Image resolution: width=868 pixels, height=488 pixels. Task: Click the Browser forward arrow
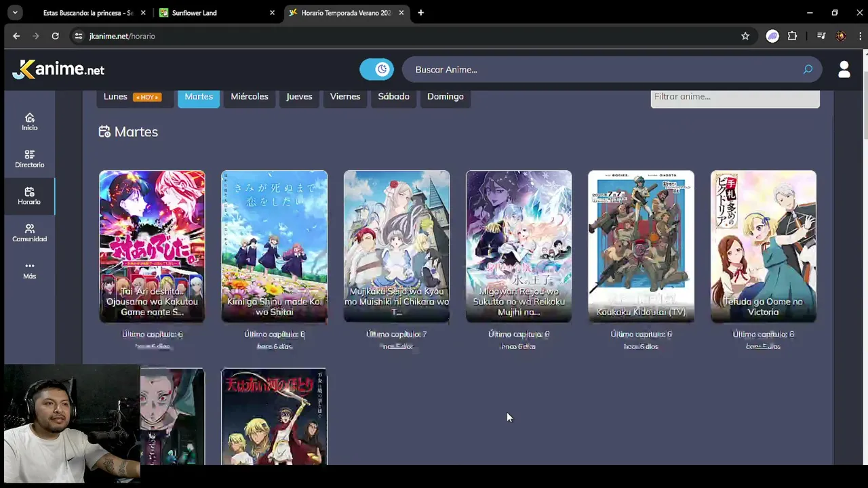35,36
